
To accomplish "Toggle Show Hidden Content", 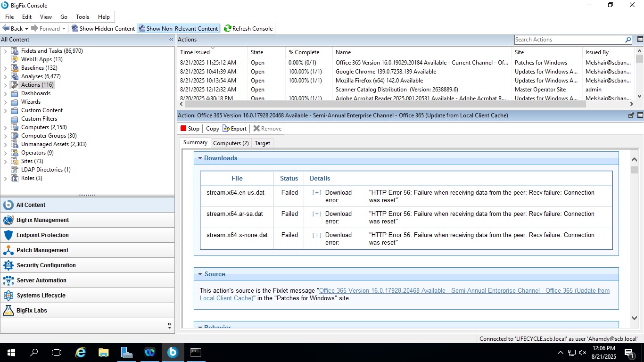I will [103, 29].
